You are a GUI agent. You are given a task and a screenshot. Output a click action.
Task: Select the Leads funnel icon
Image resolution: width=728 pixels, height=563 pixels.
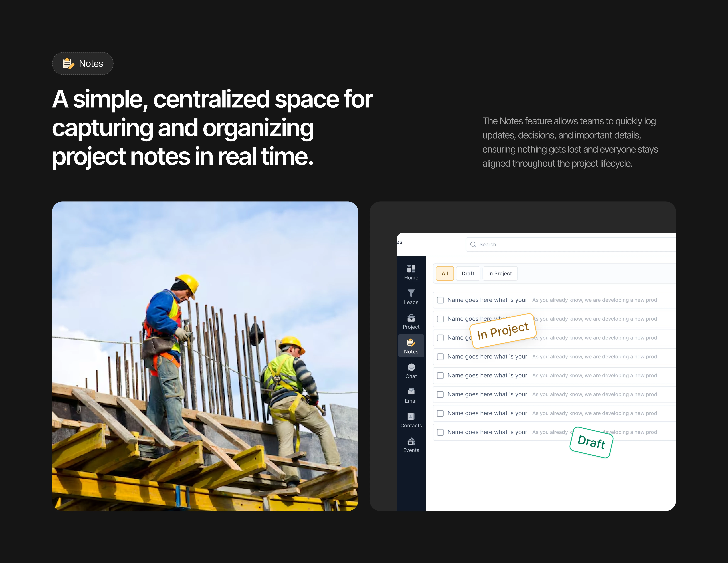pos(411,293)
